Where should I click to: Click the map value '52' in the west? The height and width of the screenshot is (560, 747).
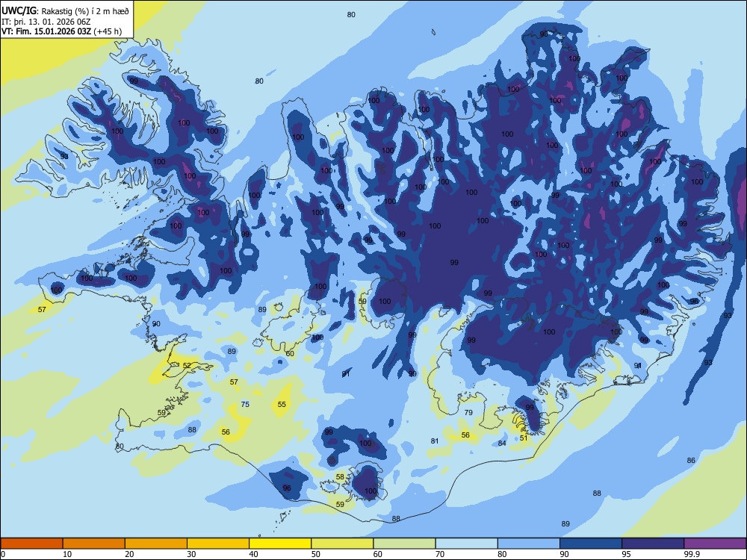pos(187,366)
